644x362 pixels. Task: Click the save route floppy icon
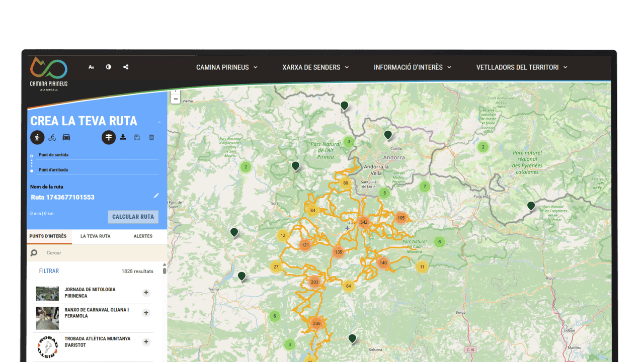click(x=137, y=137)
